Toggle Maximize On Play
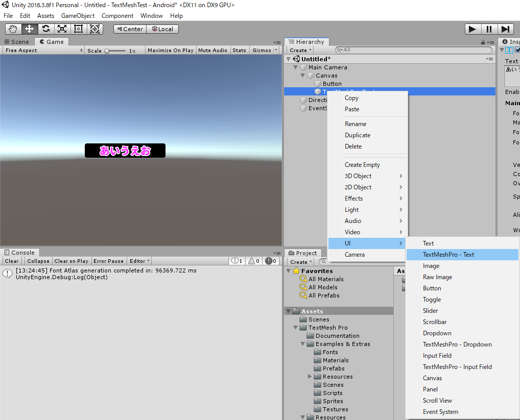This screenshot has height=420, width=520. 171,51
